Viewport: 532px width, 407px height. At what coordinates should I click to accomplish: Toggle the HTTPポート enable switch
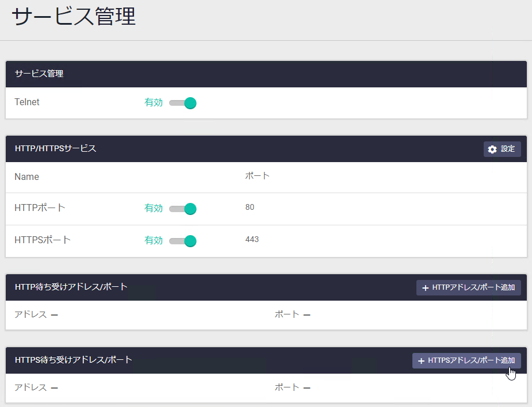(x=182, y=209)
